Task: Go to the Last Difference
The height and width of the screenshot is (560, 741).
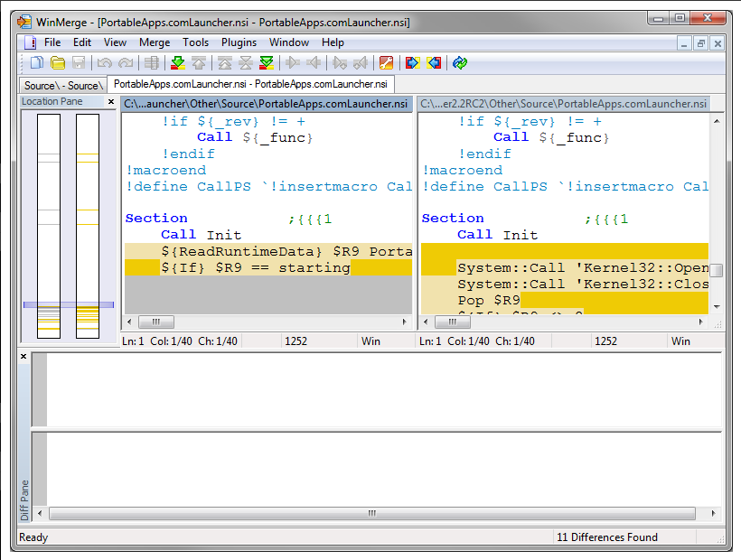Action: click(267, 63)
